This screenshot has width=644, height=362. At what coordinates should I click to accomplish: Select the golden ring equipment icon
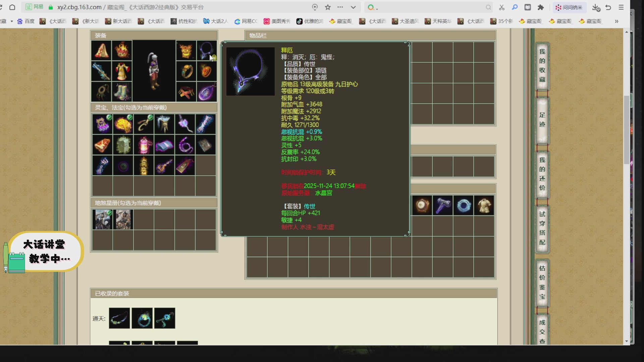click(x=186, y=71)
